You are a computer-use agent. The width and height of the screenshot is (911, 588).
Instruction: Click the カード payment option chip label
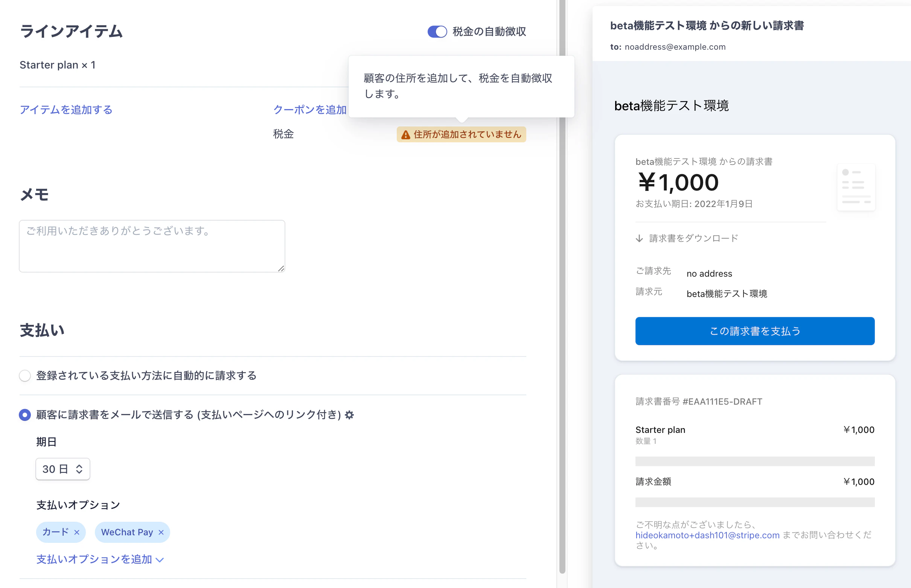coord(55,532)
